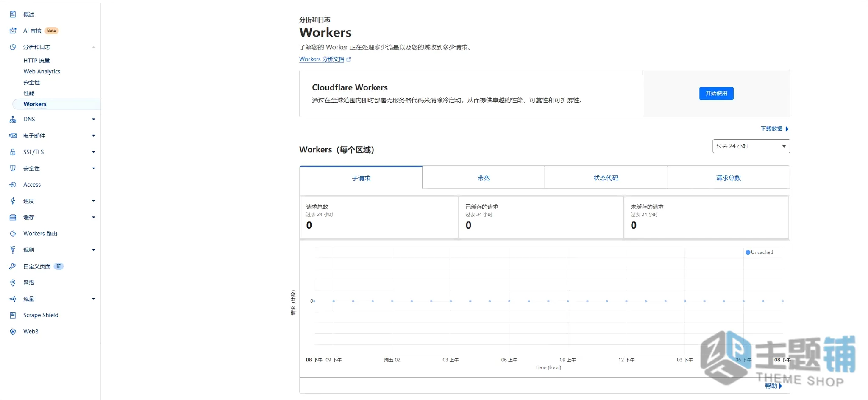The width and height of the screenshot is (868, 400).
Task: Click the 未缓存的请求 summary card
Action: 706,217
